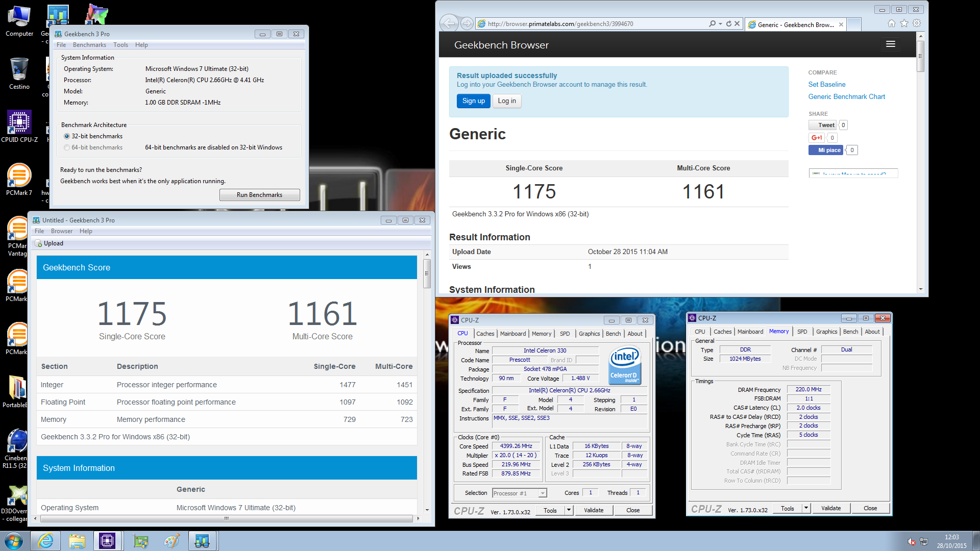The width and height of the screenshot is (980, 551).
Task: Switch to CPU-Z taskbar button
Action: point(107,541)
